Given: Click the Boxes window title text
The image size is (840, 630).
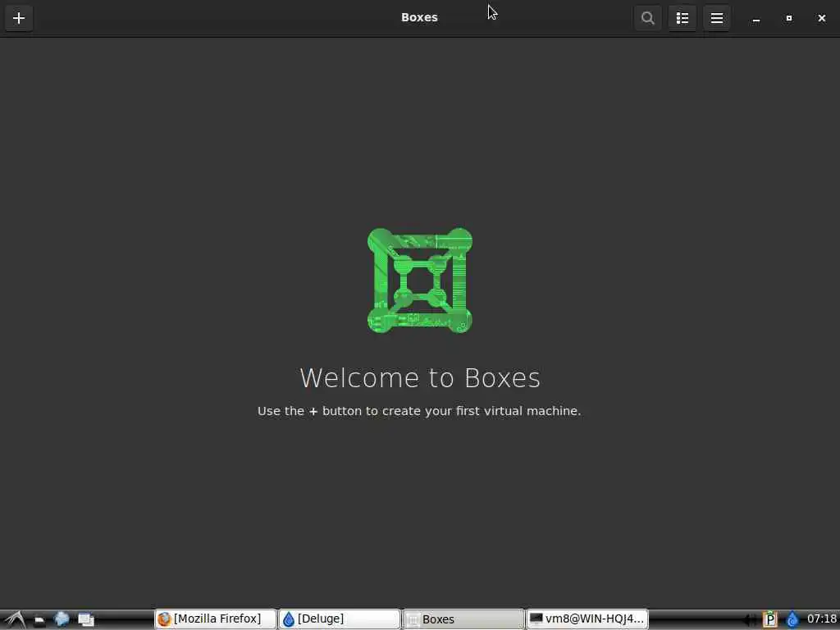Looking at the screenshot, I should [419, 18].
